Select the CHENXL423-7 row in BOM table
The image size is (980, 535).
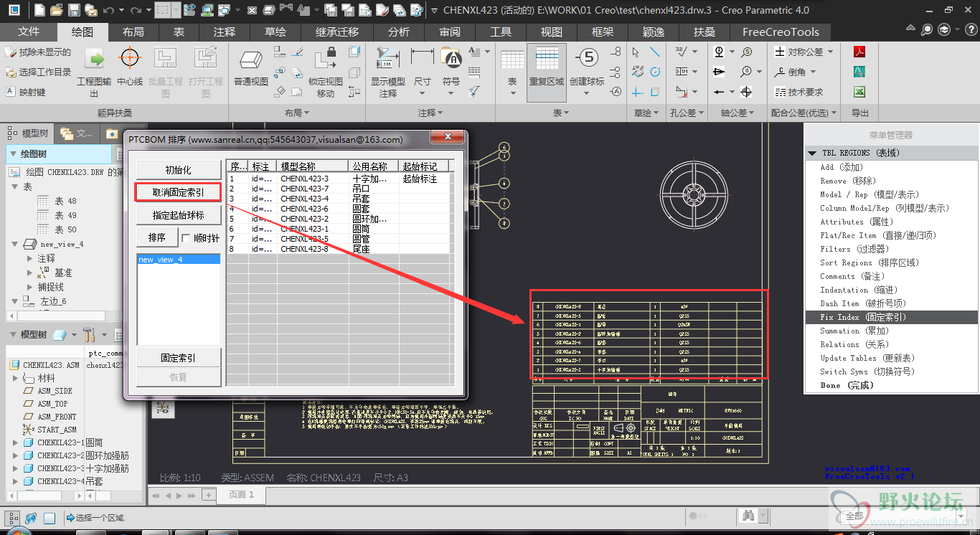click(304, 189)
